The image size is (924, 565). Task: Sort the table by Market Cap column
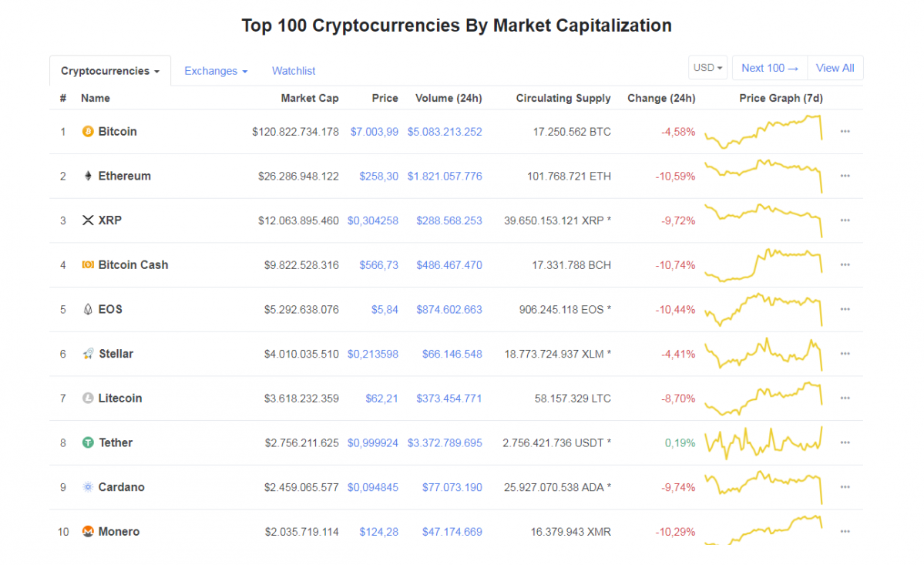310,99
